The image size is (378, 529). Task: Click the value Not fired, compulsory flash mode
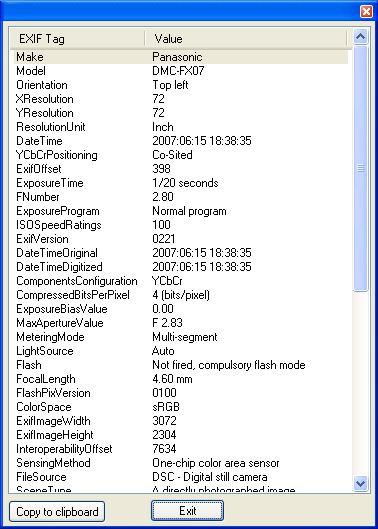pos(228,365)
